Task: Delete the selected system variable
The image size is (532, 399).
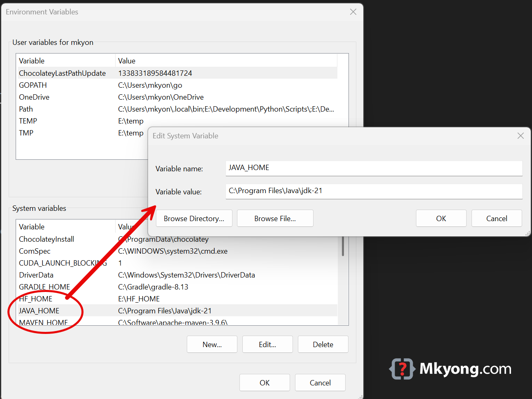Action: (x=323, y=344)
